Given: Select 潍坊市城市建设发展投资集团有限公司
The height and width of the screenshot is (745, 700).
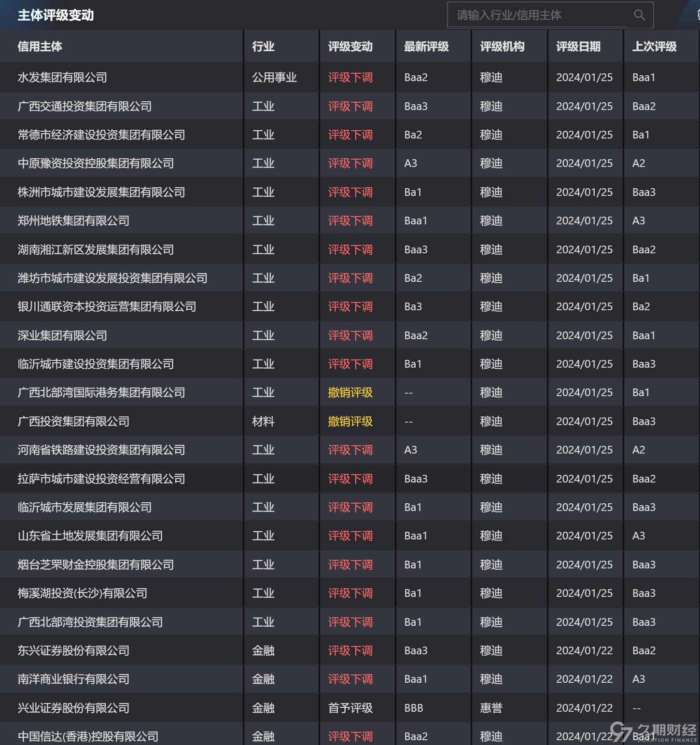Looking at the screenshot, I should 112,278.
